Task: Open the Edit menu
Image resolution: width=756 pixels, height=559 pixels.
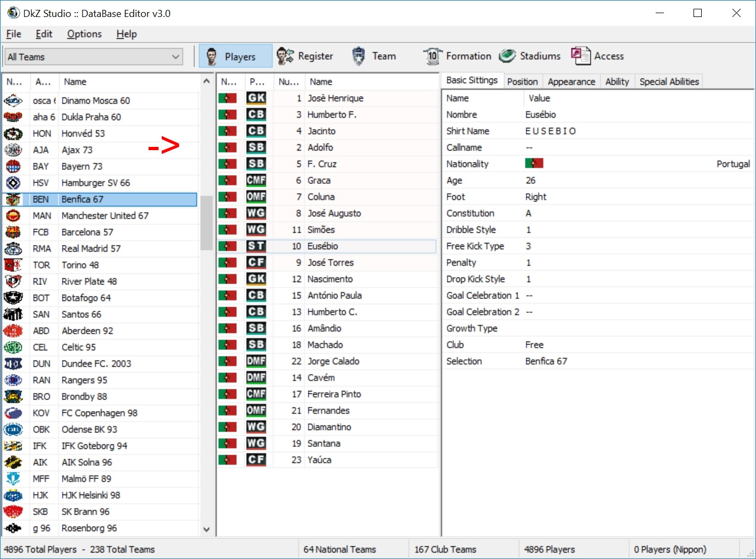Action: [44, 34]
